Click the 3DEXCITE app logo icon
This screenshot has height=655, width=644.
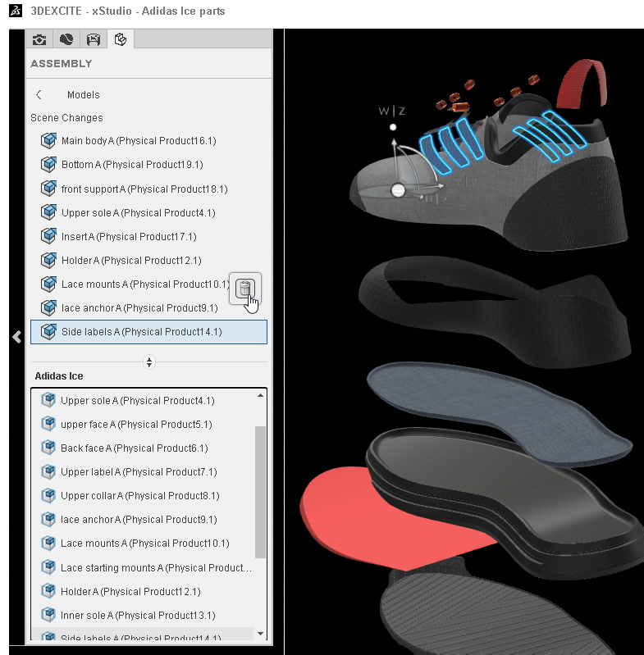16,11
